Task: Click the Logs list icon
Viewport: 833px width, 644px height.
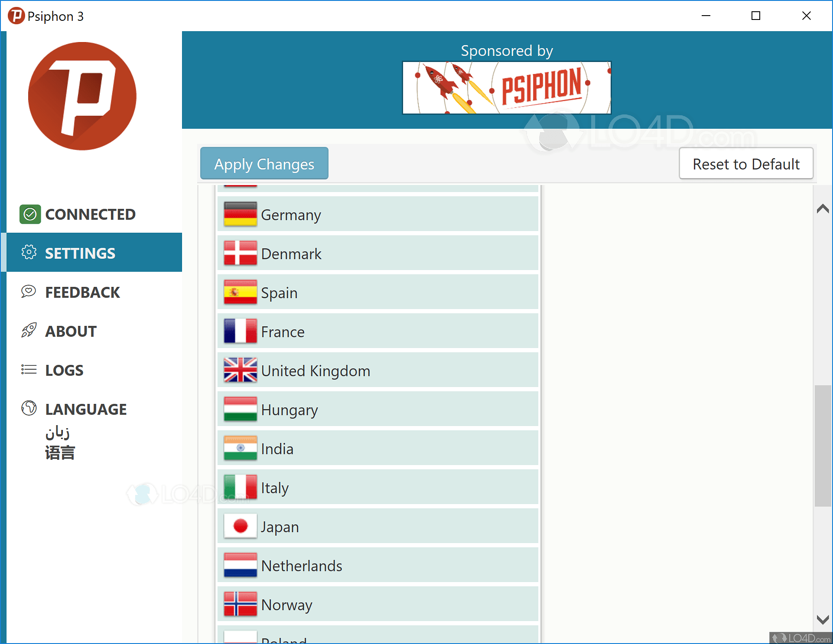Action: [29, 370]
